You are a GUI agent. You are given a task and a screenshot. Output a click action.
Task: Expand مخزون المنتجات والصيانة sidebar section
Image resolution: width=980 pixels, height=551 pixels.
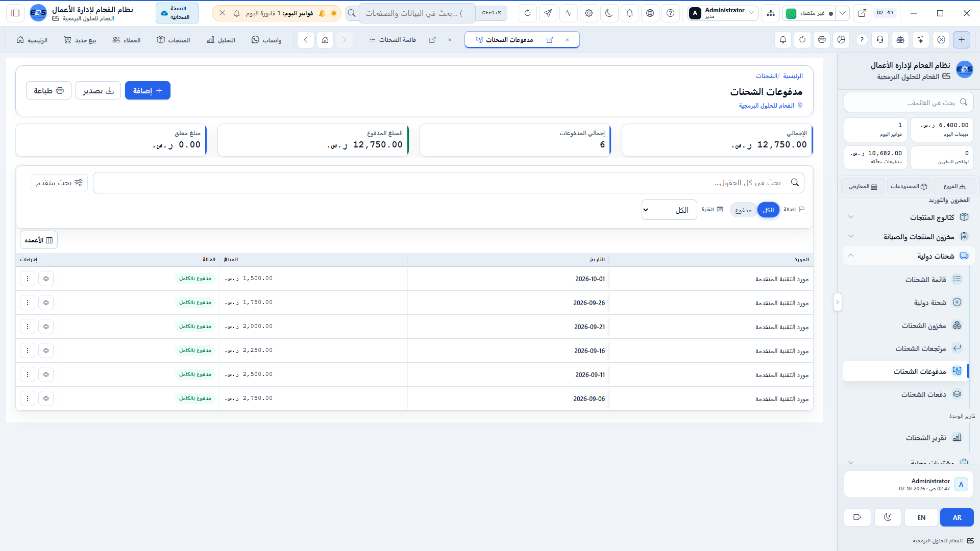click(909, 237)
